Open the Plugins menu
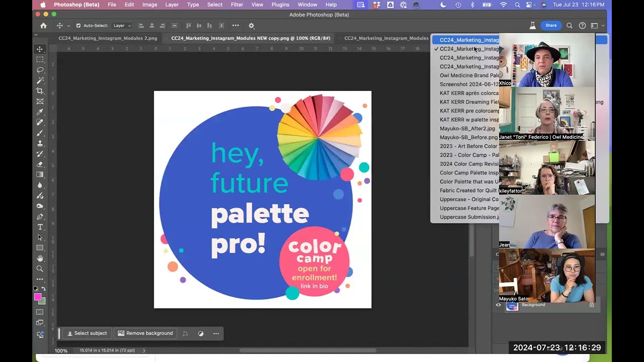The width and height of the screenshot is (644, 362). (280, 5)
